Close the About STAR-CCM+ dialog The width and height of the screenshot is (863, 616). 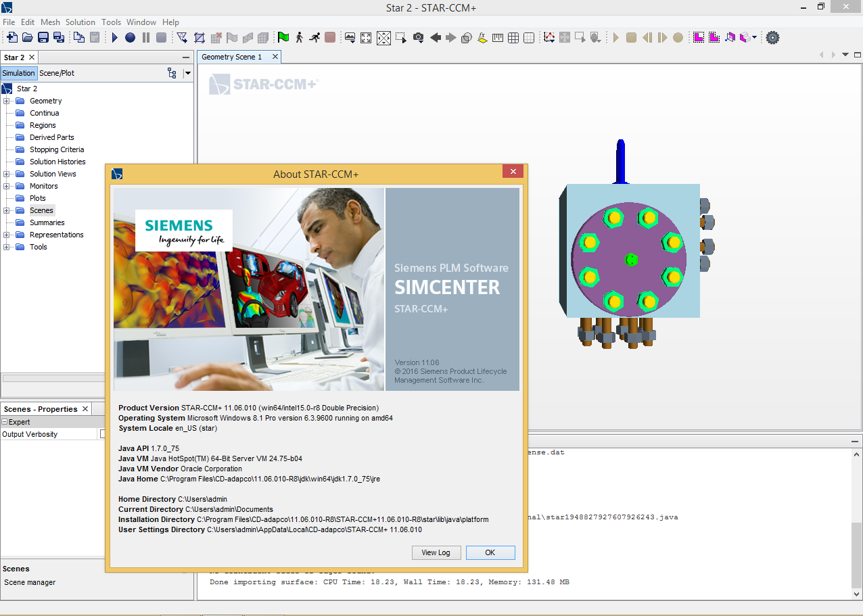click(x=513, y=172)
